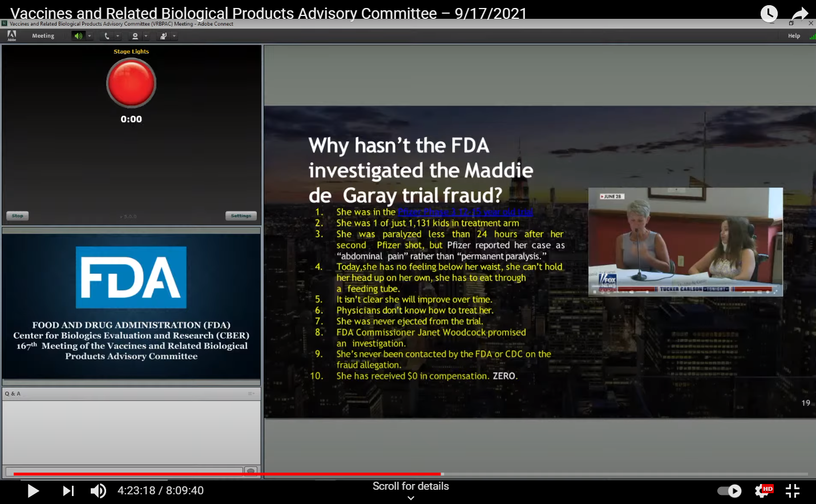Click the Settings button in Stage Lights
Viewport: 816px width, 504px height.
point(241,216)
